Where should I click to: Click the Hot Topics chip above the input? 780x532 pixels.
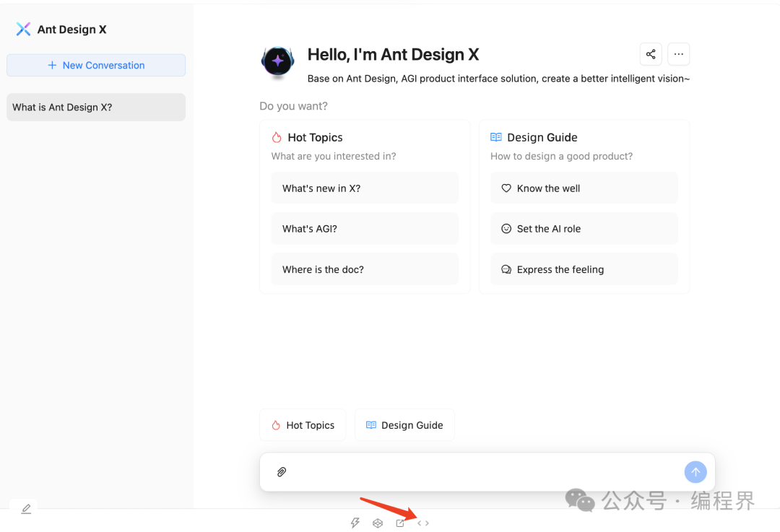(x=303, y=425)
